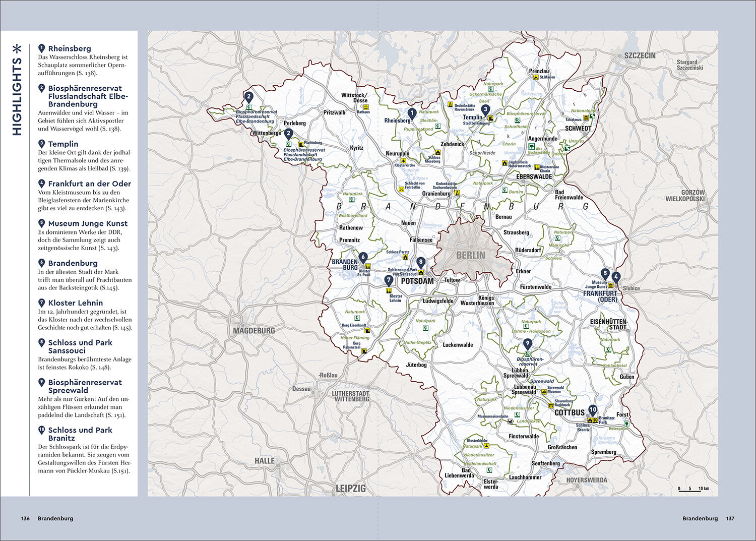Image resolution: width=756 pixels, height=541 pixels.
Task: Click the MAGDEBURG city label
Action: pos(254,331)
